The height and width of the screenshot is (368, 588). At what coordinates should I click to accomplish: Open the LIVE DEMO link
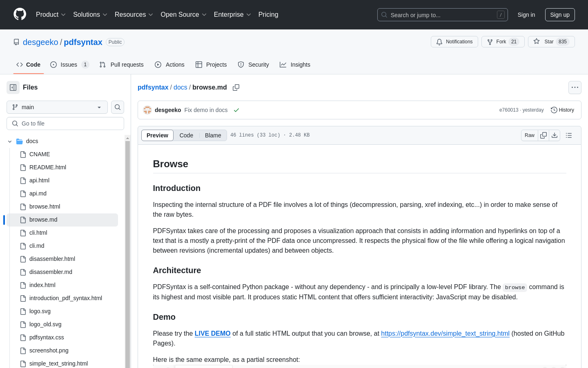(x=212, y=334)
